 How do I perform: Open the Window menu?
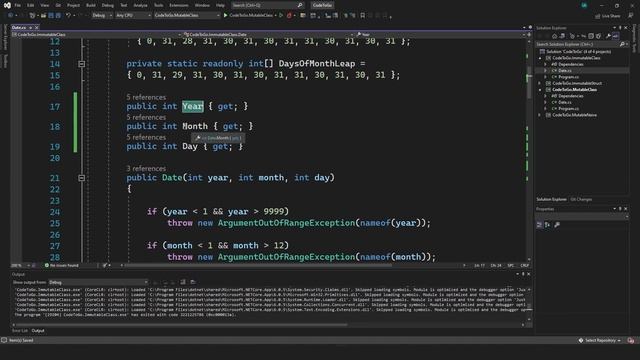click(x=202, y=5)
